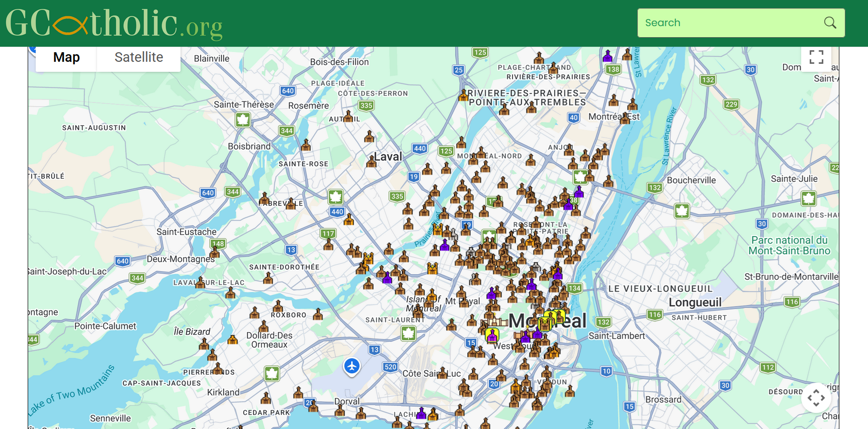Image resolution: width=868 pixels, height=429 pixels.
Task: Select the Map view tab
Action: tap(66, 57)
